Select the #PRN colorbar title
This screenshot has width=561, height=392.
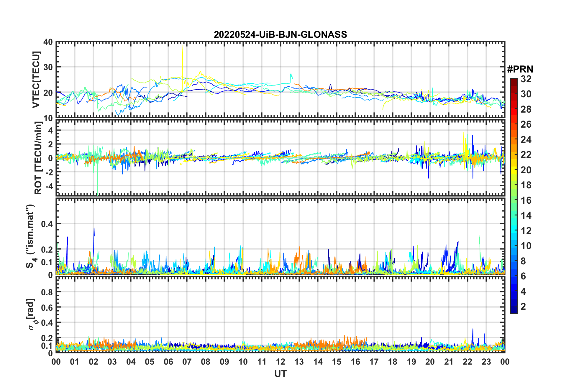click(x=520, y=69)
